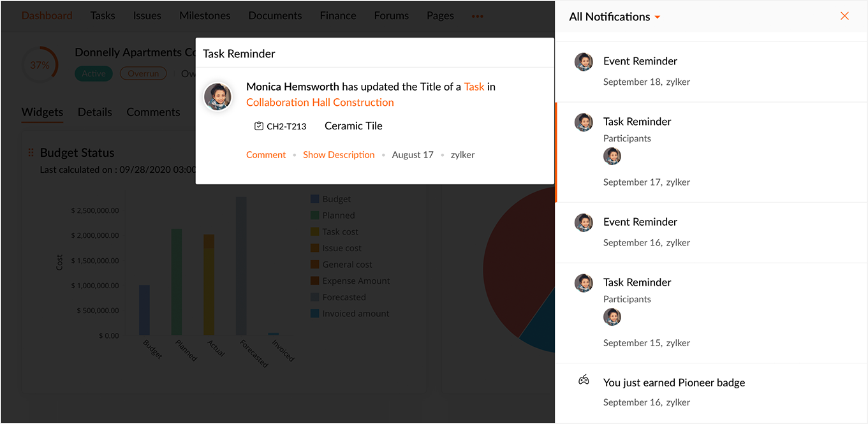The height and width of the screenshot is (424, 868).
Task: Click the Comment link in the Task Reminder
Action: pos(266,155)
